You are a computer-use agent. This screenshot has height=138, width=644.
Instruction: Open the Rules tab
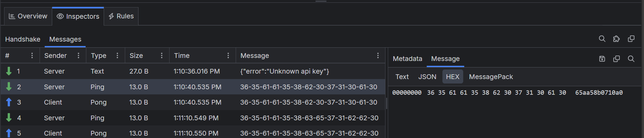coord(121,16)
